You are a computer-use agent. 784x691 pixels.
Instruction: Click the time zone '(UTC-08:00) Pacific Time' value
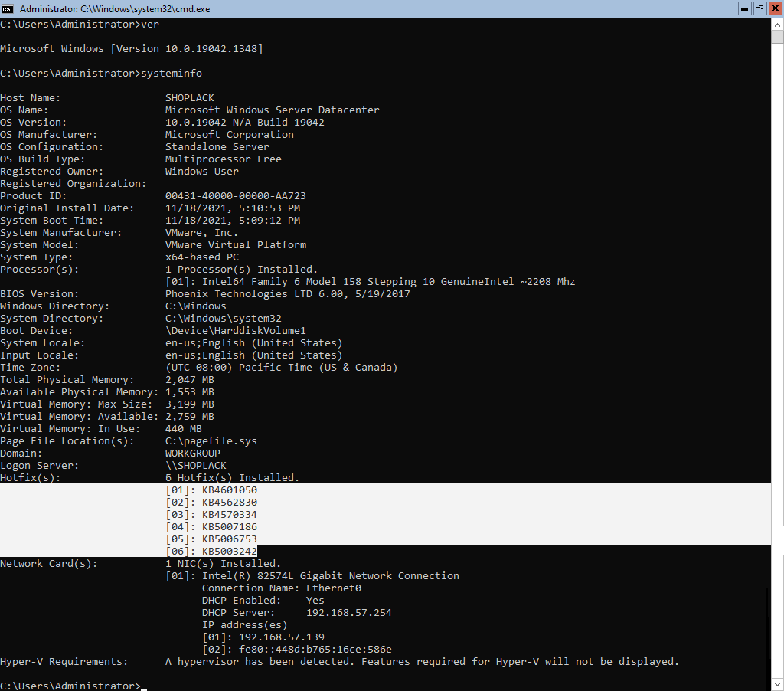pos(282,368)
